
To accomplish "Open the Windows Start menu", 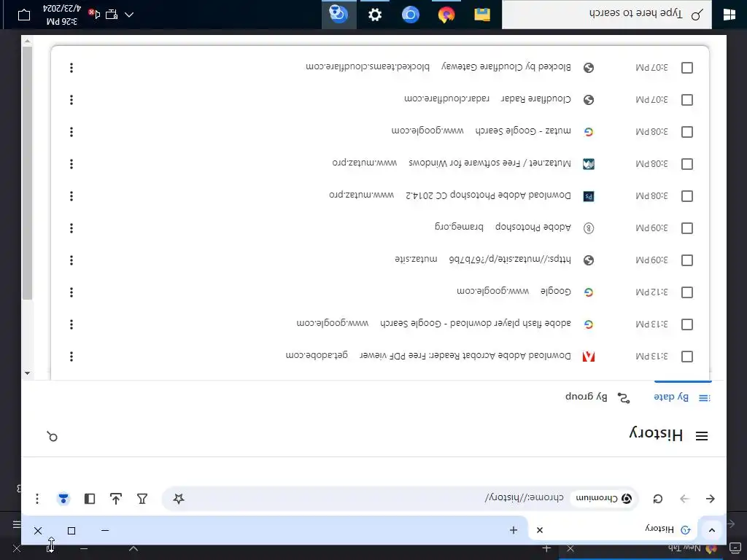I will coord(729,15).
